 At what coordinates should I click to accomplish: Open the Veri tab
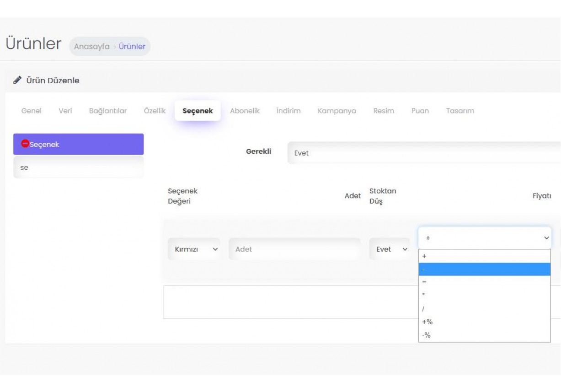[65, 110]
